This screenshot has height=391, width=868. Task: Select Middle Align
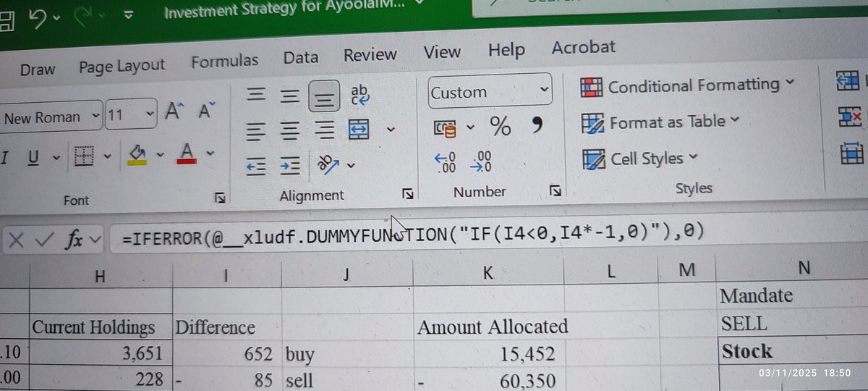(290, 95)
